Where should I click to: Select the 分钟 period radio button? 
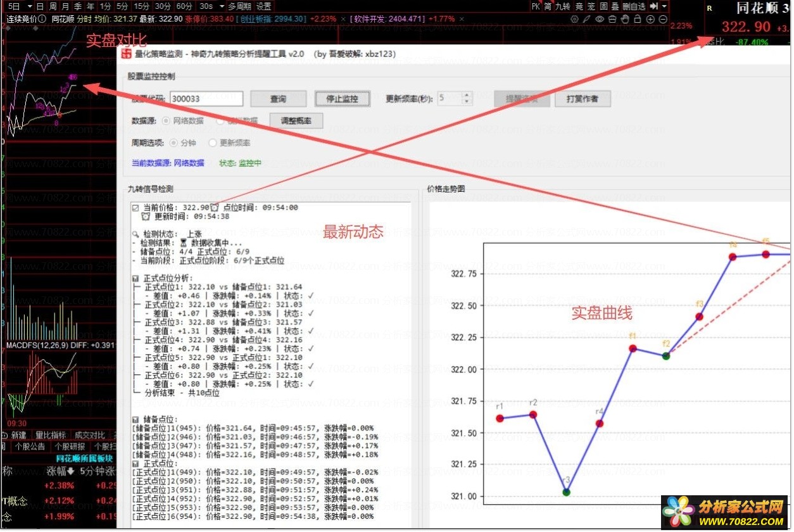[173, 143]
